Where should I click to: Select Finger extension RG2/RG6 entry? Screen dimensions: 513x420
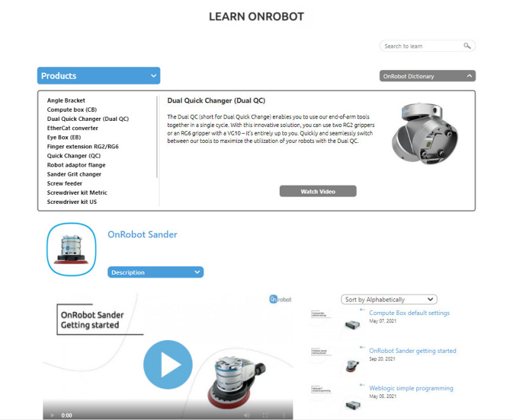click(x=83, y=147)
